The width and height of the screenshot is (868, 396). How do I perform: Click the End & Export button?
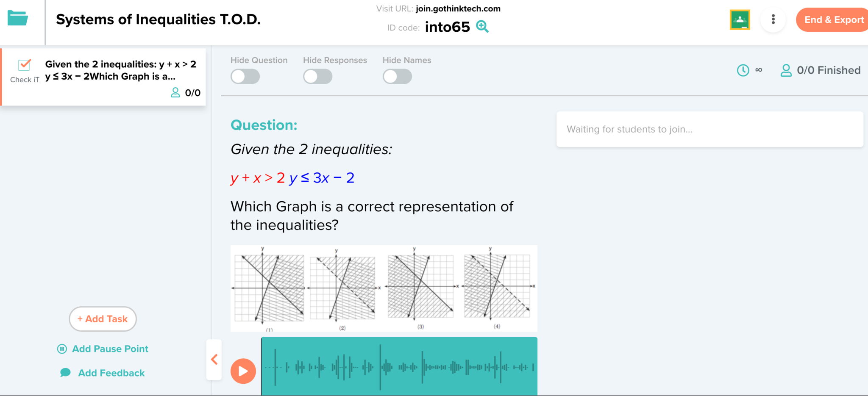[833, 20]
